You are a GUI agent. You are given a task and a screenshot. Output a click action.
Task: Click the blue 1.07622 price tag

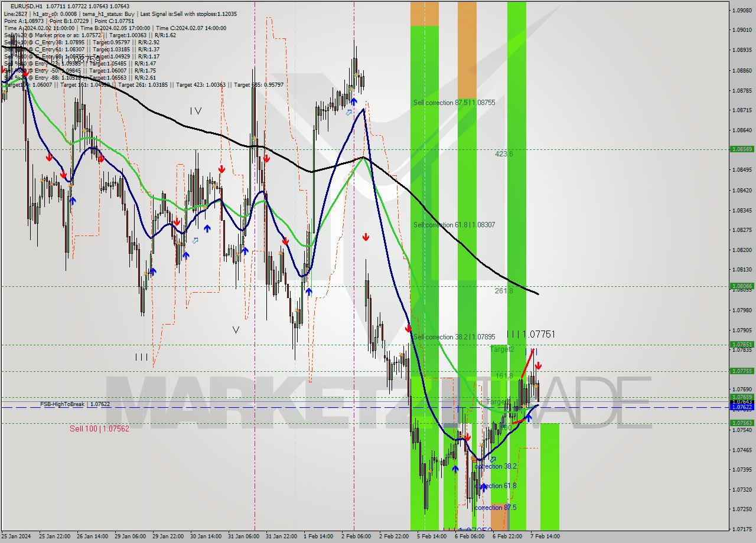click(x=742, y=407)
